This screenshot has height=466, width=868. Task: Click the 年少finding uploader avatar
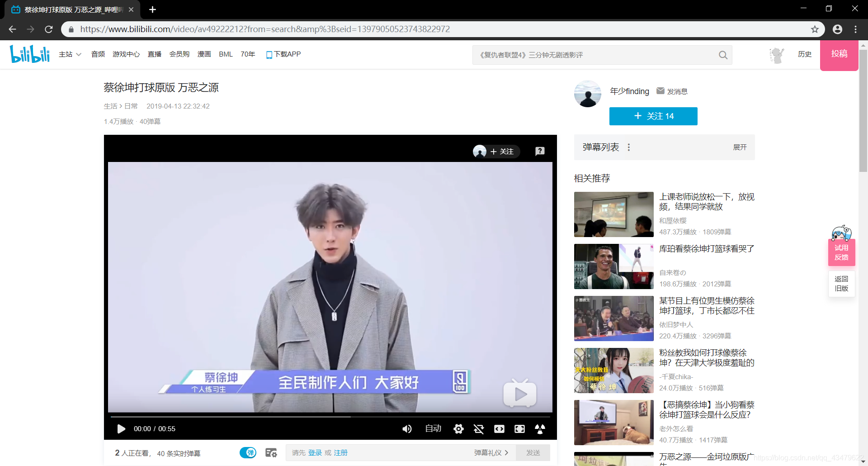pyautogui.click(x=587, y=94)
